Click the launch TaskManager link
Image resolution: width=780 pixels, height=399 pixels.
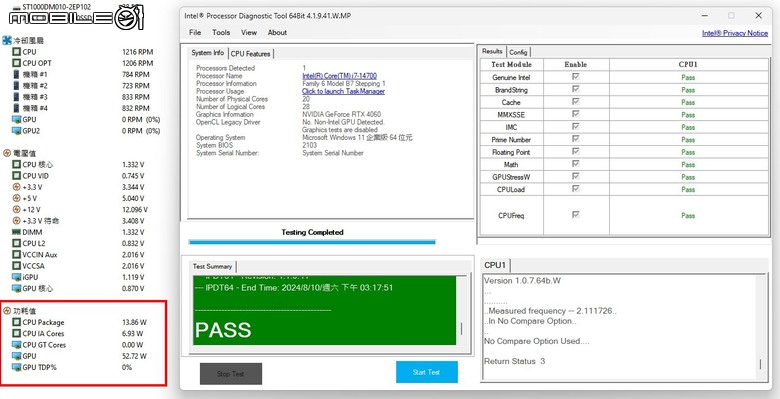tap(343, 92)
